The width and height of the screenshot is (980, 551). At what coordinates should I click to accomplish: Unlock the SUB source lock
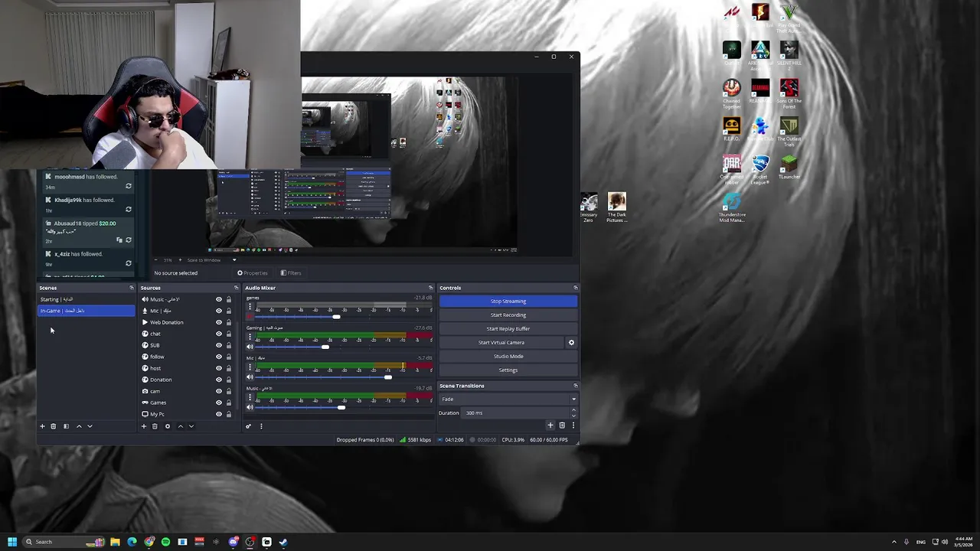point(228,345)
